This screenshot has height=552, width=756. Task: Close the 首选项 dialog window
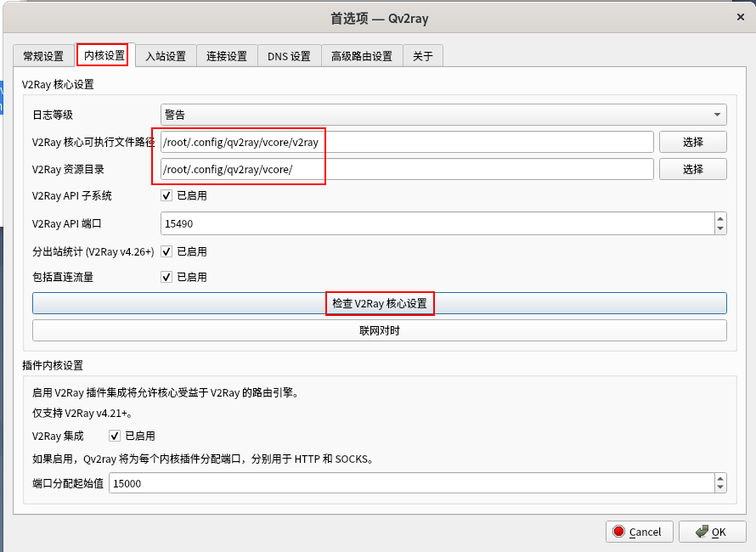coord(741,17)
